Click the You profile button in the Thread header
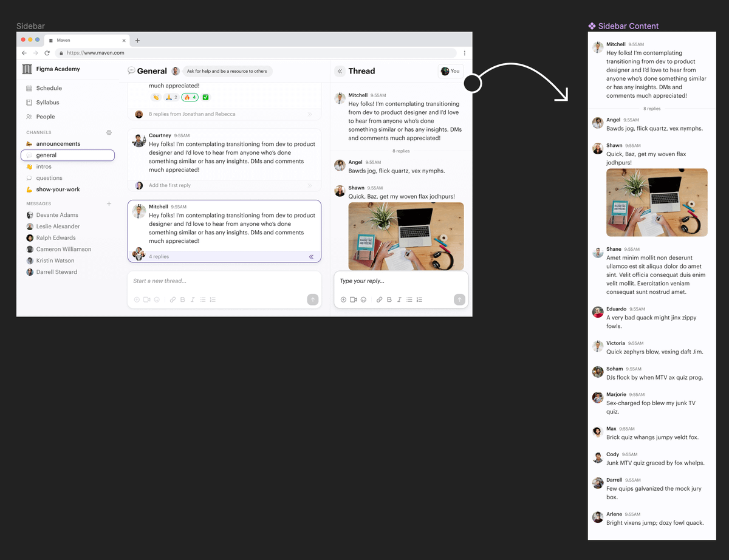 pyautogui.click(x=450, y=71)
